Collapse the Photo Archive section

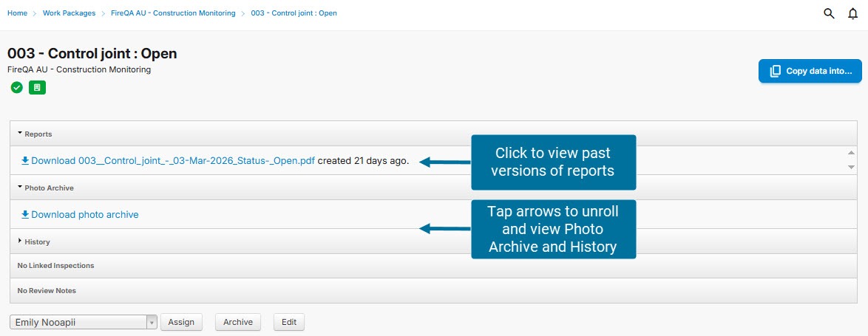click(x=49, y=188)
